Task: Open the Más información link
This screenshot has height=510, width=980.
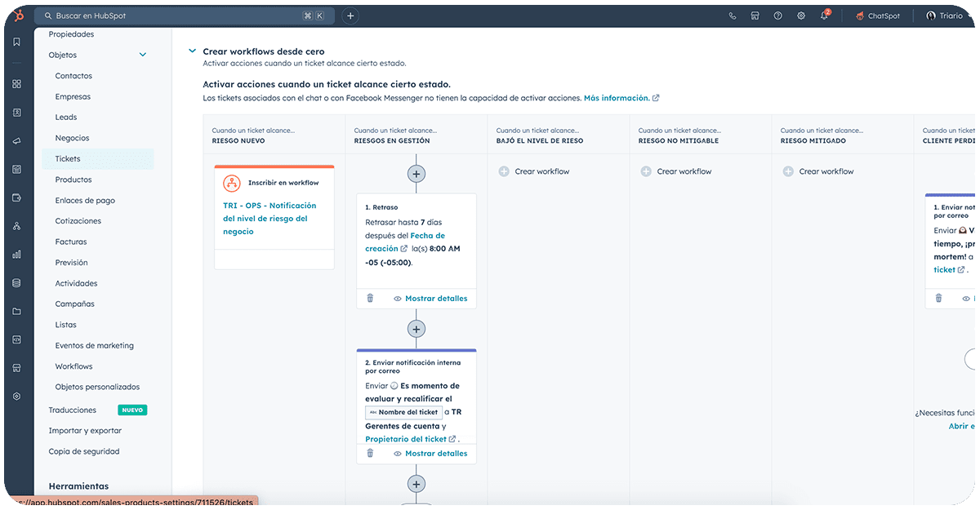Action: (621, 98)
